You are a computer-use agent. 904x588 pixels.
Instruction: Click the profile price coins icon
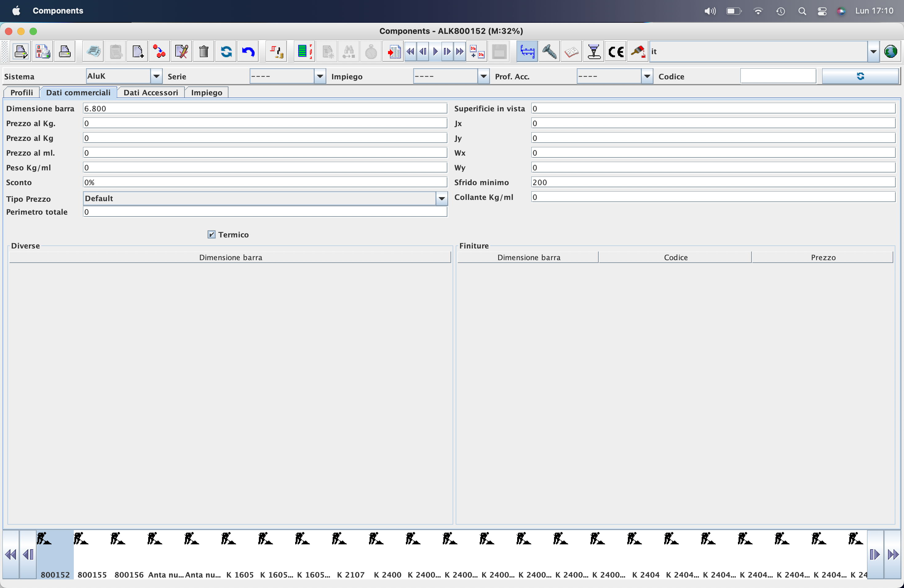coord(276,51)
